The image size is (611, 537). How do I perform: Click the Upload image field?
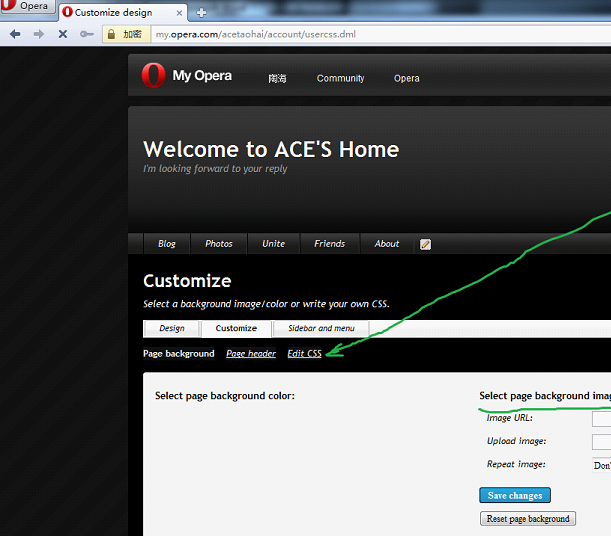(601, 442)
